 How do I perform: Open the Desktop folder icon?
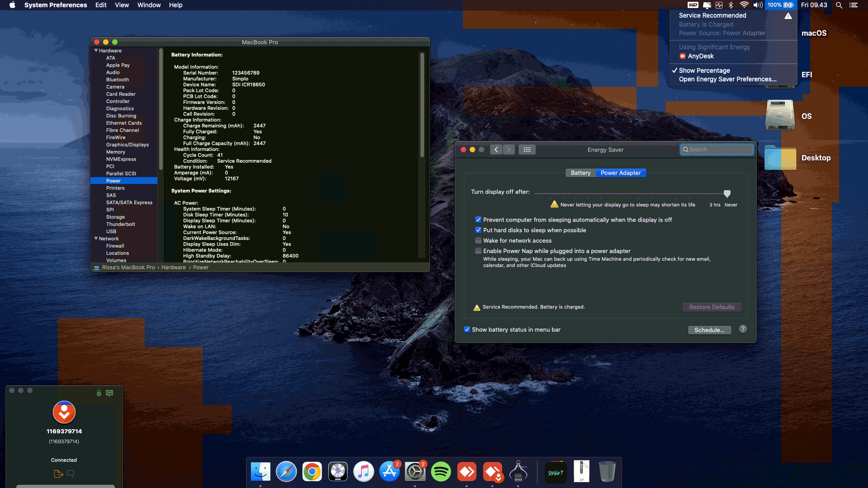pos(780,157)
